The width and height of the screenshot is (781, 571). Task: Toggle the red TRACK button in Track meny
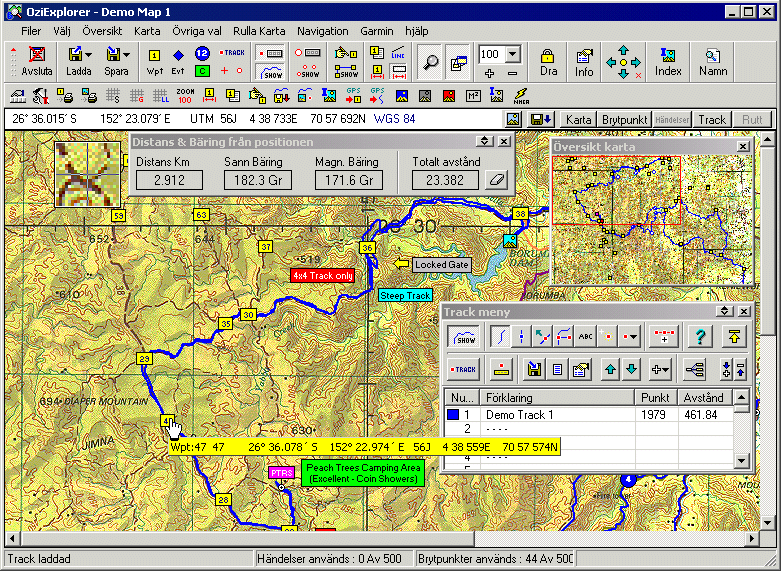coord(464,369)
